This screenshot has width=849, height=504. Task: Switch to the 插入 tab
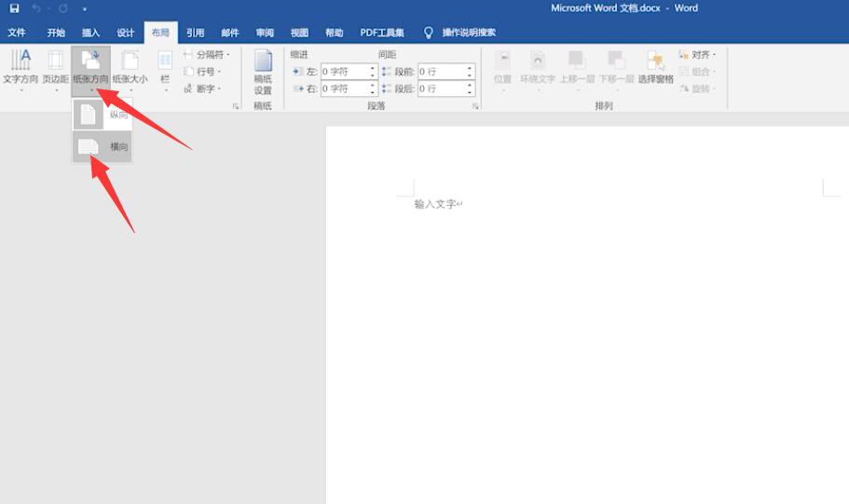pyautogui.click(x=90, y=33)
